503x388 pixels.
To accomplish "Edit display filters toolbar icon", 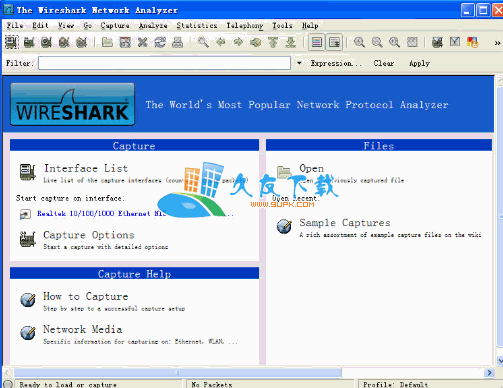I will (x=455, y=42).
